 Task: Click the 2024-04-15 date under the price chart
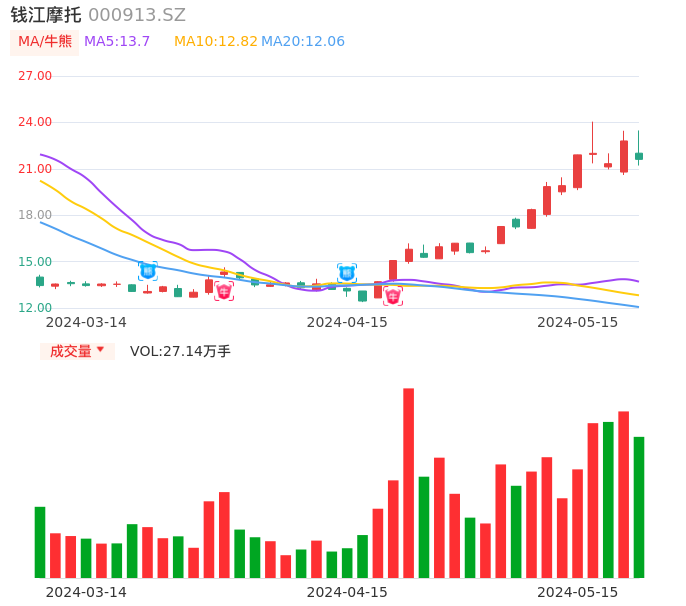point(347,322)
